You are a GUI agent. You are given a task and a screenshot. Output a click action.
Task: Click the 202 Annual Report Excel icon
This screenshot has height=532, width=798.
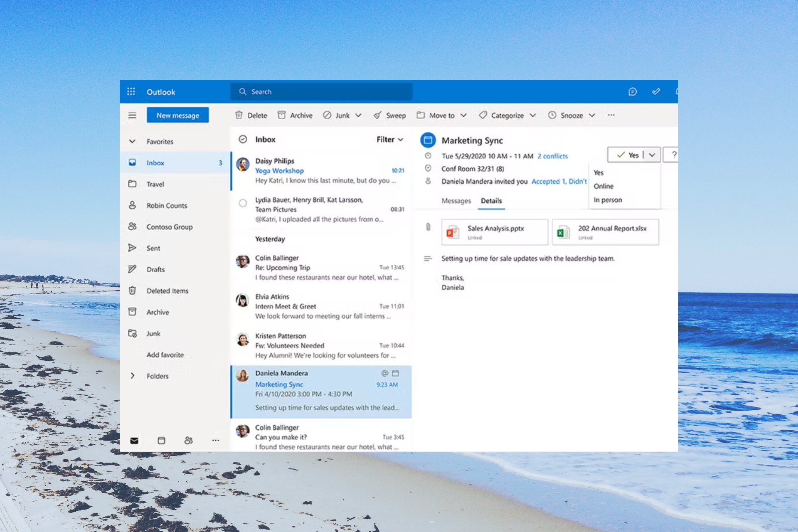[563, 232]
